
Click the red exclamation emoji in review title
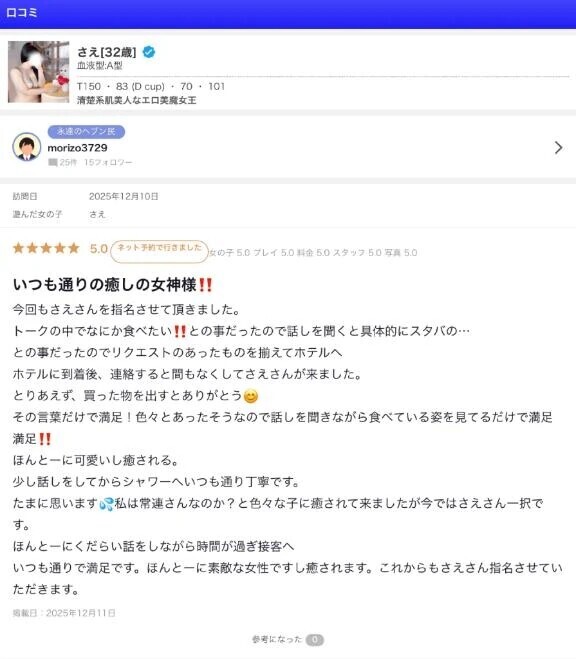click(x=205, y=285)
